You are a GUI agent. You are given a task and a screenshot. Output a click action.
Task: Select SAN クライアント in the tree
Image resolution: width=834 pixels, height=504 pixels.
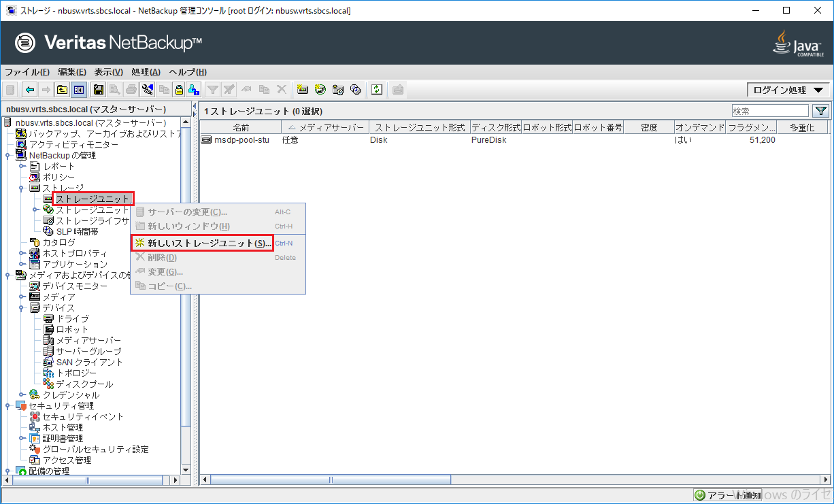pos(89,362)
